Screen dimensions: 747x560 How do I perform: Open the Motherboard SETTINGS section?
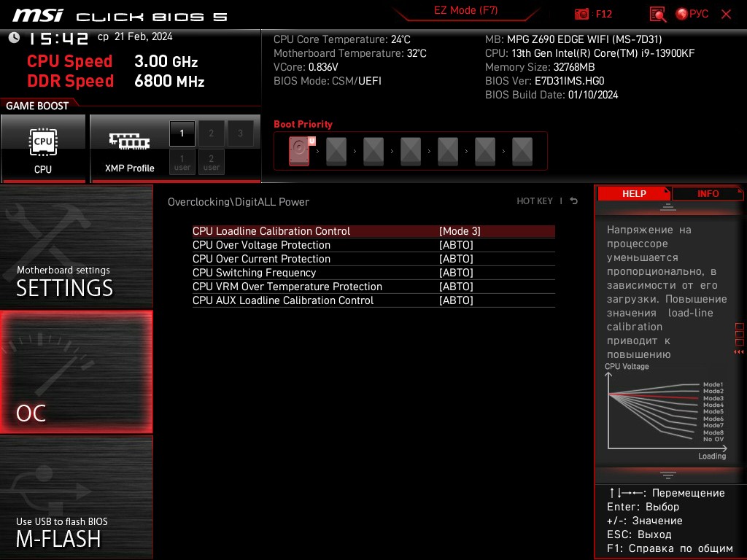click(76, 246)
